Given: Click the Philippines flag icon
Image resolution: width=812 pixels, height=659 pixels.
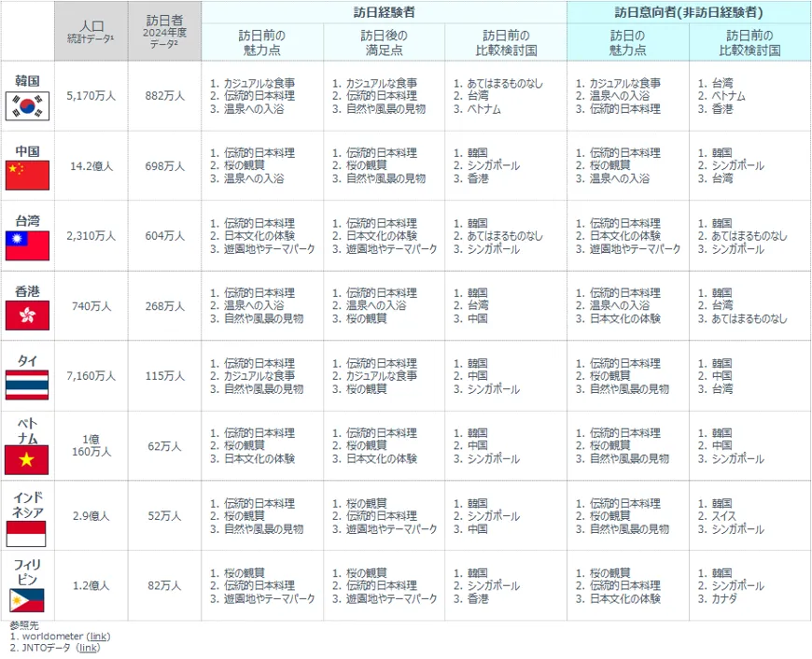Looking at the screenshot, I should (27, 600).
